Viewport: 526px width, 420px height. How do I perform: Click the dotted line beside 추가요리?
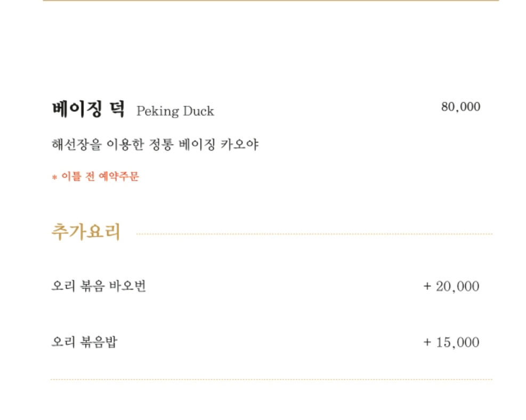[x=314, y=234]
